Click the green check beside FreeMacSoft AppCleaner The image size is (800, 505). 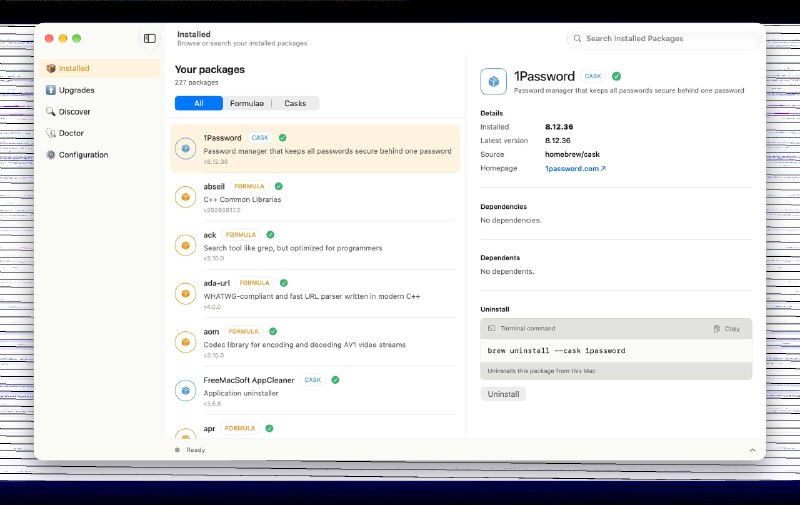click(335, 380)
